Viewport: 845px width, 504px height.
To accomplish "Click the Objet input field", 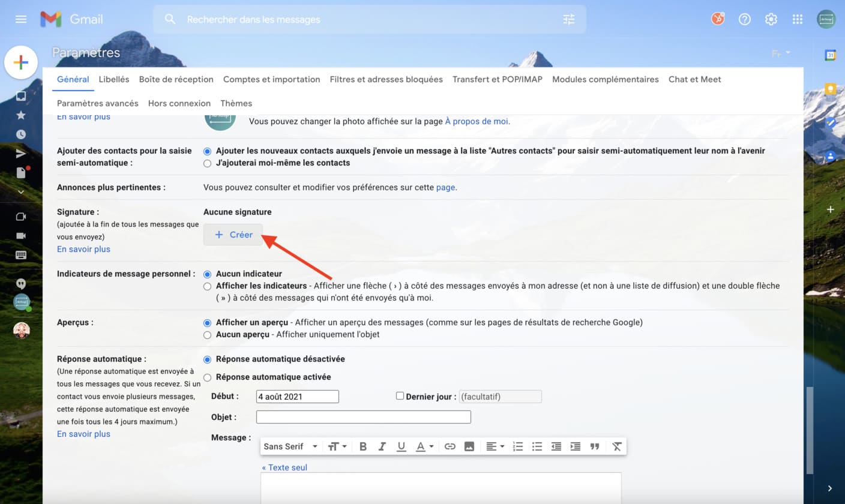I will click(x=364, y=417).
